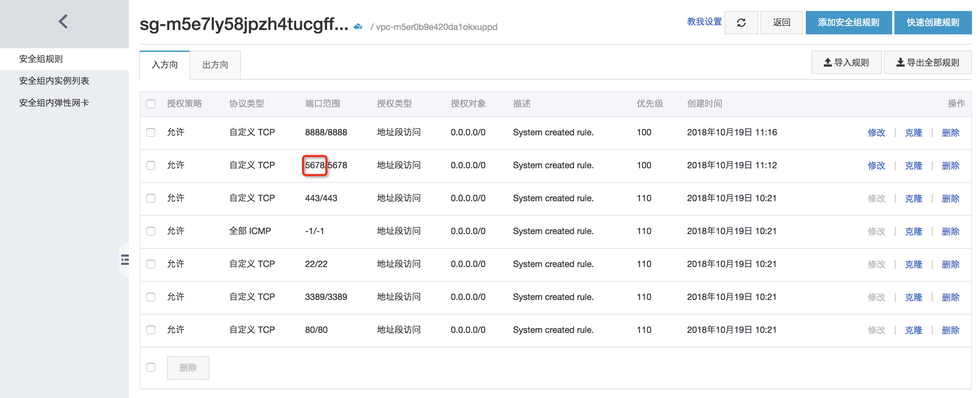Click 克隆 for the 22/22 rule
980x398 pixels.
click(x=913, y=264)
